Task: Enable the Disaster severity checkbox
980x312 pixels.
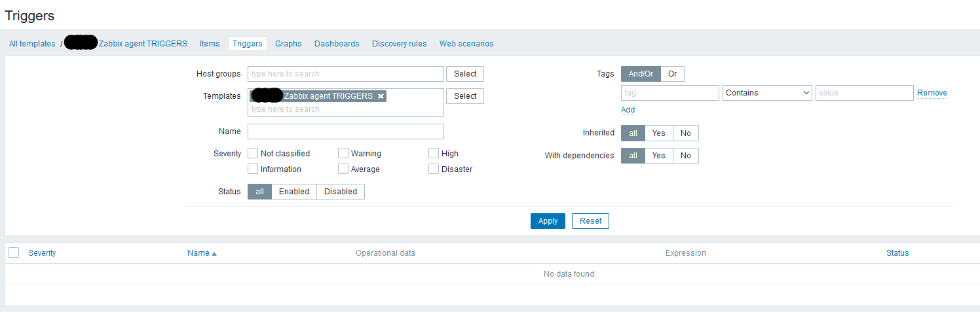Action: 434,169
